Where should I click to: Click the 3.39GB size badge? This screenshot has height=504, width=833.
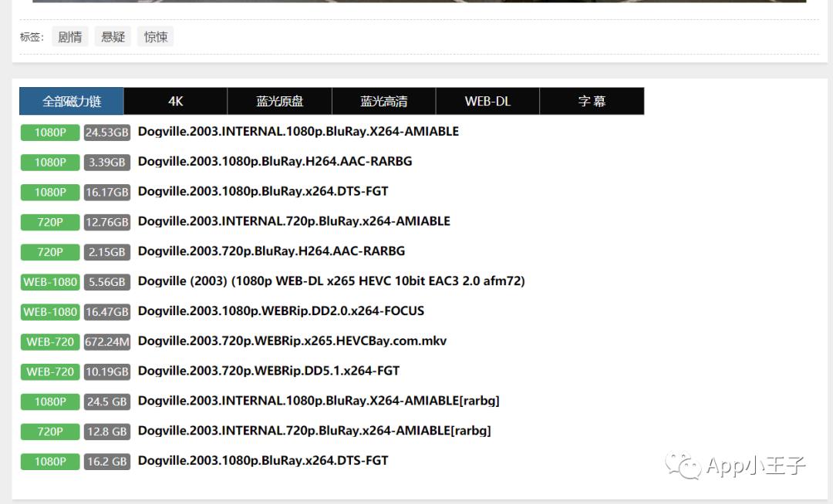pos(106,163)
